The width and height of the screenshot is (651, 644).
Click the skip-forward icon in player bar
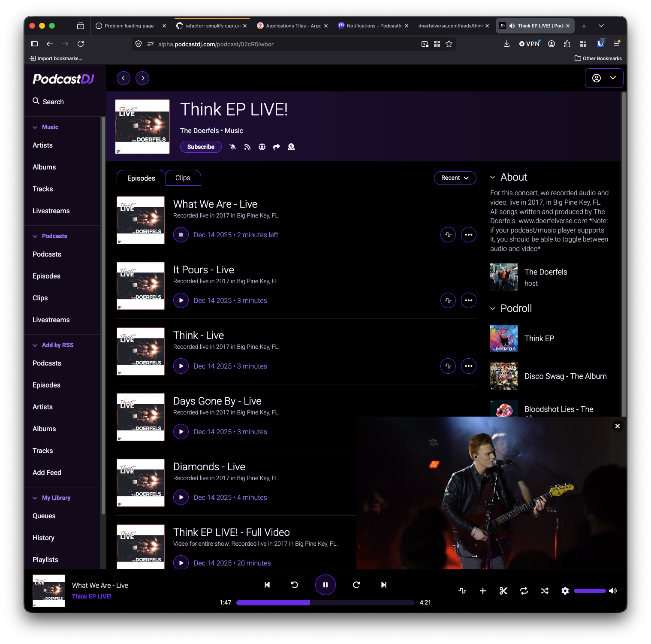coord(356,585)
